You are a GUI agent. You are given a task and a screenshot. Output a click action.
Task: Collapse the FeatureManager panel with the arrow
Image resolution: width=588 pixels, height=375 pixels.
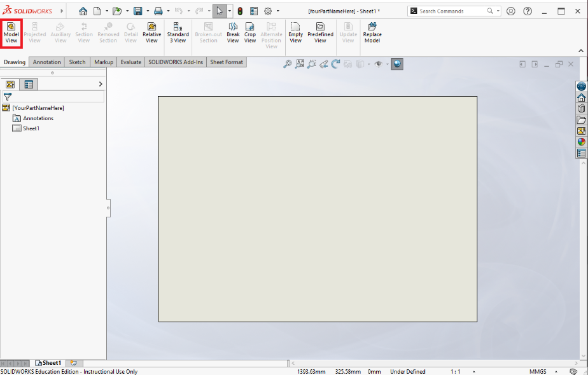coord(100,83)
